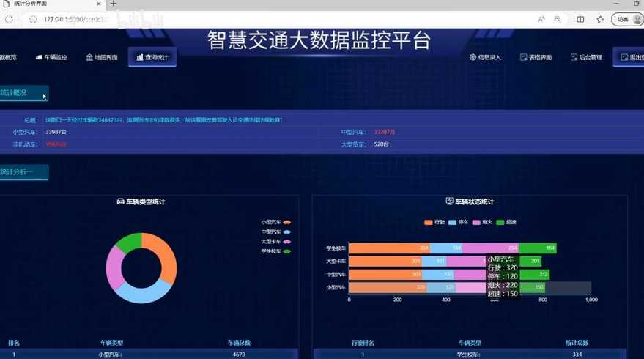Toggle 中型汽车 legend in donut chart
This screenshot has height=359, width=644.
pos(276,232)
